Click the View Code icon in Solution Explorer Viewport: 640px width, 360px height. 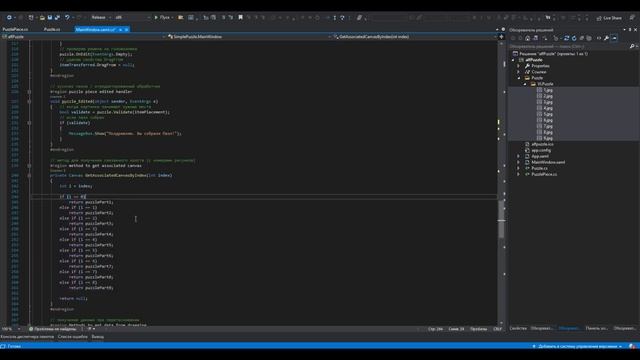(x=599, y=38)
